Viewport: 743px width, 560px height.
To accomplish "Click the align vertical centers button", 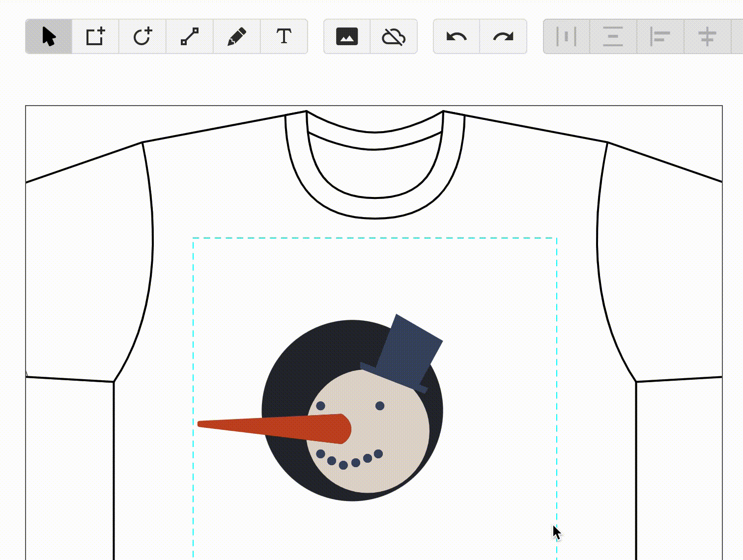I will coord(707,37).
